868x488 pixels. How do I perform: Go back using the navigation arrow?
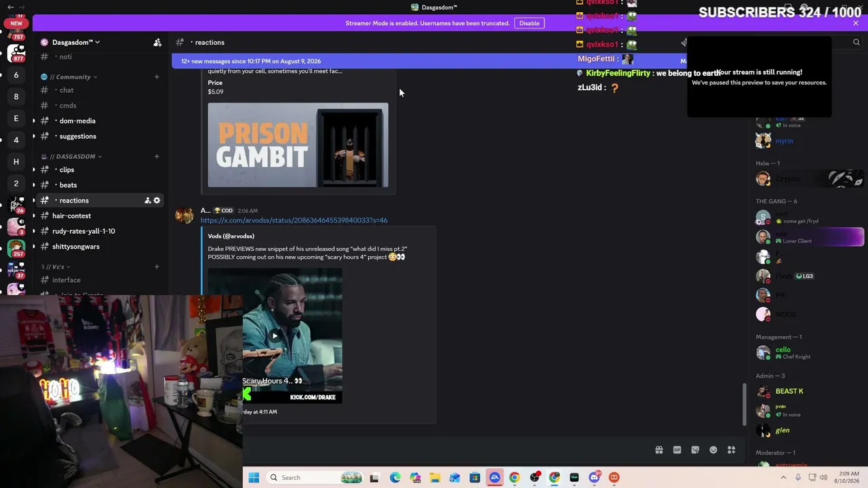coord(10,7)
